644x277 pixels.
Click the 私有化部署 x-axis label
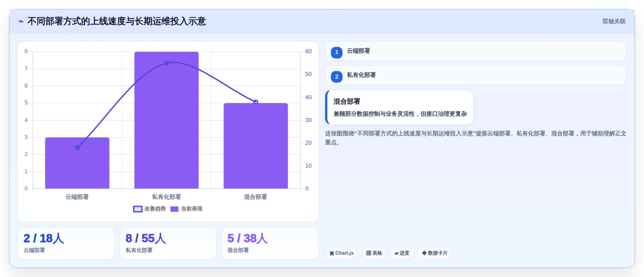click(166, 197)
